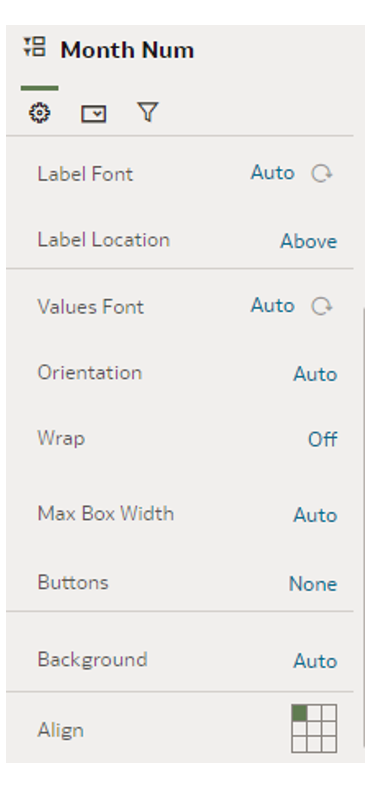
Task: Toggle the Wrap setting currently Off
Action: (x=322, y=439)
